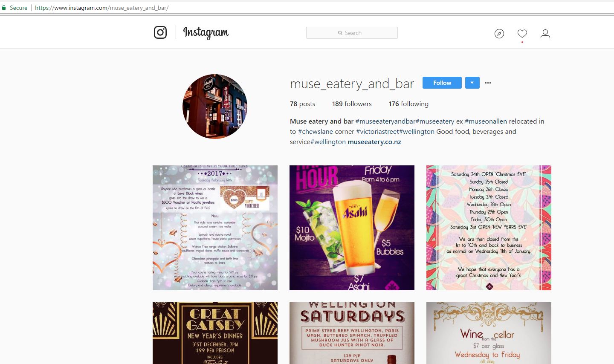This screenshot has width=614, height=364.
Task: Open the #museonallen hashtag link
Action: pyautogui.click(x=486, y=121)
